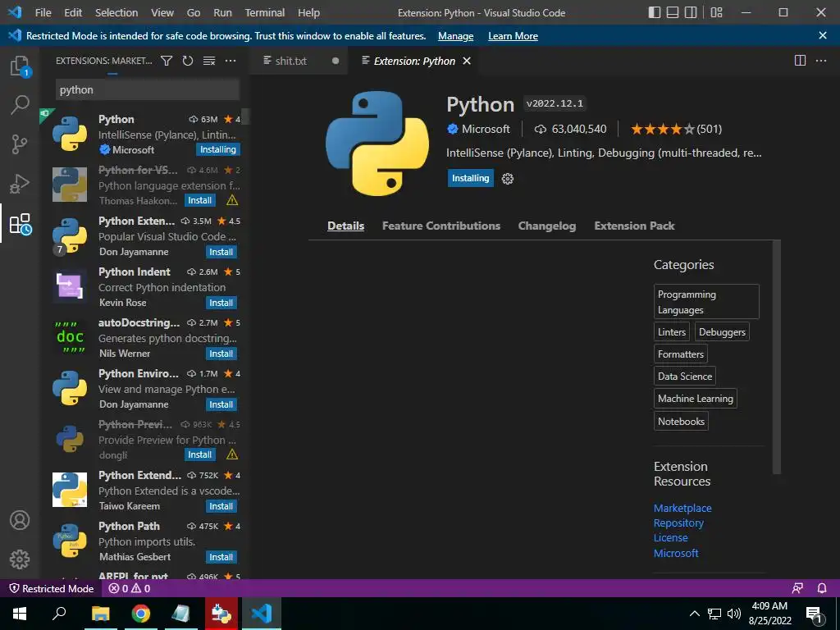Screen dimensions: 840x630
Task: Click the Installing button on extension page
Action: (x=470, y=178)
